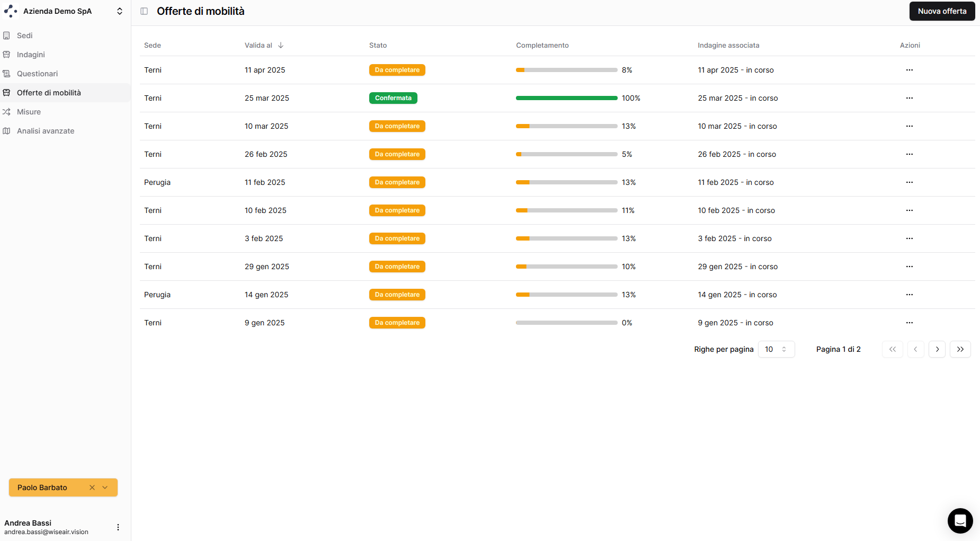Viewport: 980px width, 541px height.
Task: Open actions menu for 9 gen 2025 row
Action: pos(910,323)
